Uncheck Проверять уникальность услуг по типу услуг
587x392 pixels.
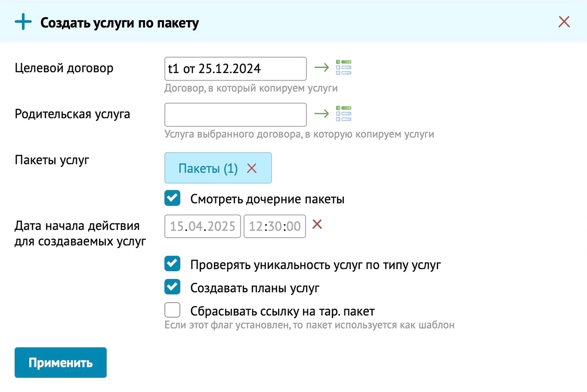click(x=172, y=263)
